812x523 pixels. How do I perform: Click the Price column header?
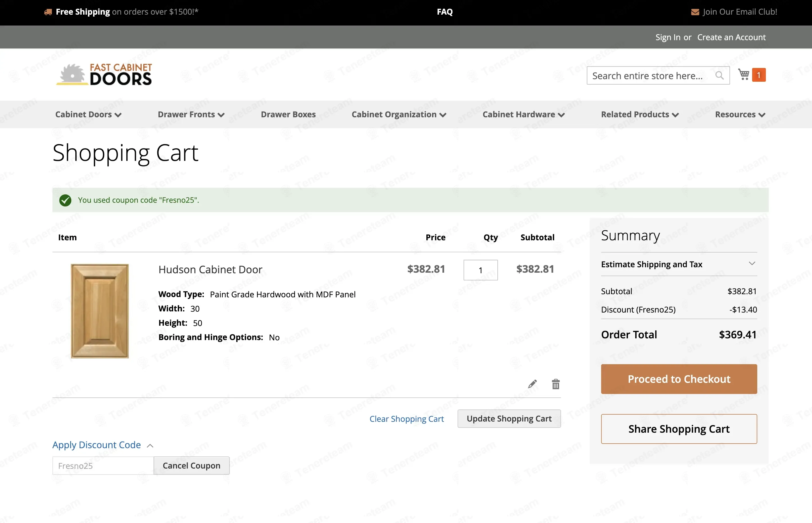[x=435, y=237]
